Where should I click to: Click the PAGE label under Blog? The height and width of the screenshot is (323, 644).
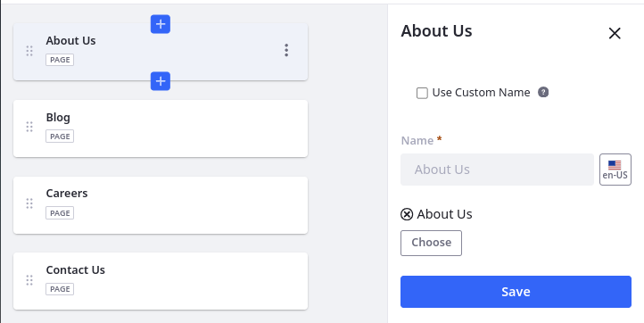(x=60, y=137)
